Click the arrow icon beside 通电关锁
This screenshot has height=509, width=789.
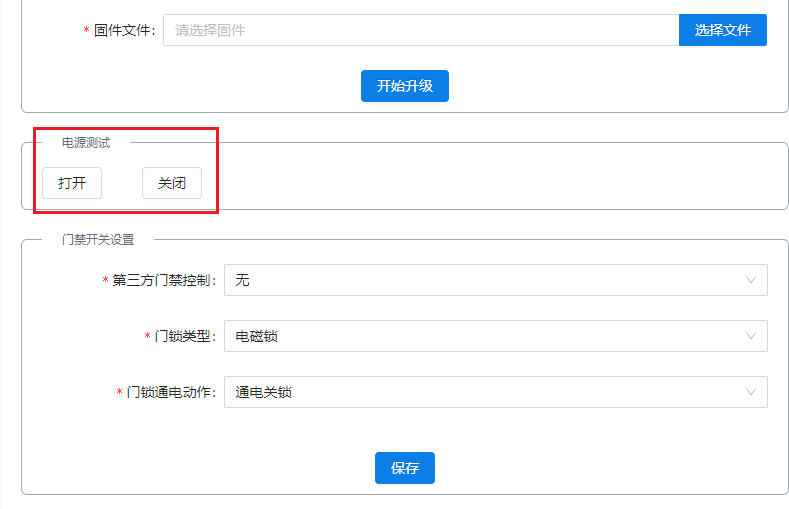tap(751, 392)
